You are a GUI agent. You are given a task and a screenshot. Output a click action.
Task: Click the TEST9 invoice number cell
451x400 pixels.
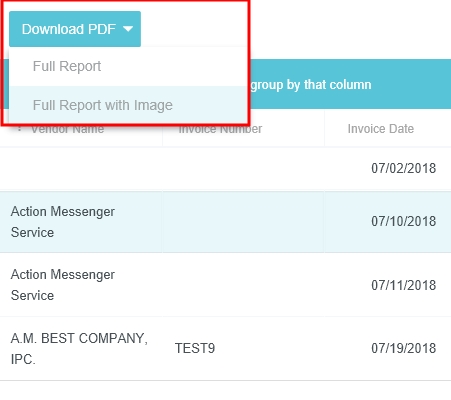tap(195, 348)
